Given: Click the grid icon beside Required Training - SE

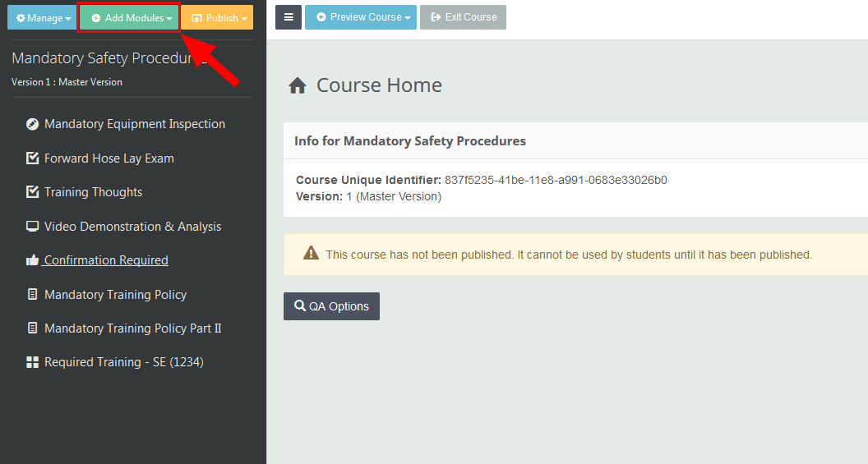Looking at the screenshot, I should tap(32, 362).
